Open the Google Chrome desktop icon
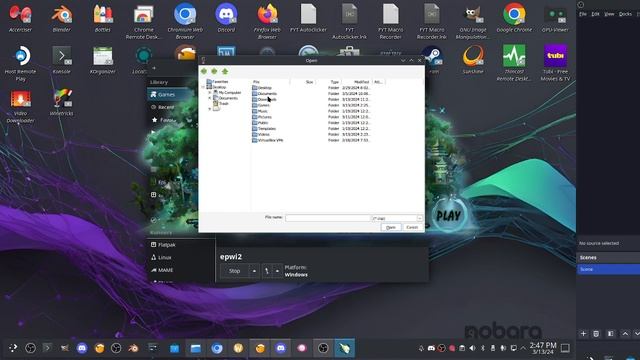This screenshot has width=640, height=360. click(514, 18)
